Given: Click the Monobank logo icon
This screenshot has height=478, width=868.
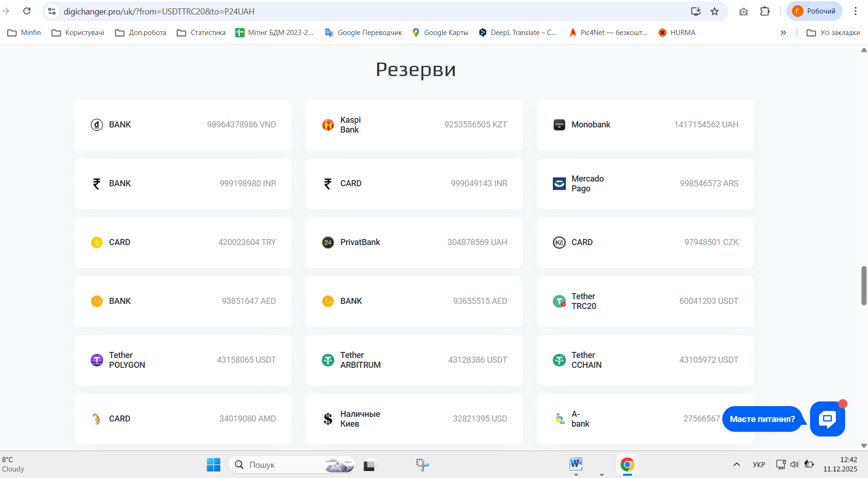Looking at the screenshot, I should (559, 125).
